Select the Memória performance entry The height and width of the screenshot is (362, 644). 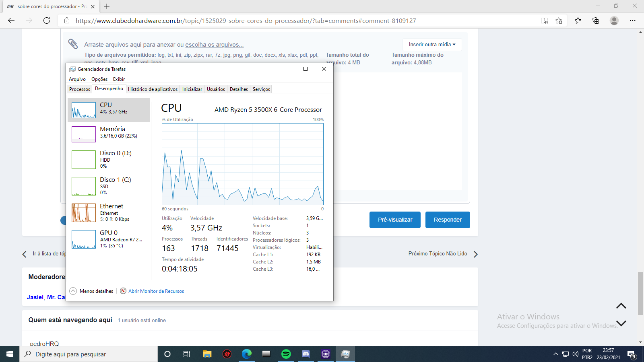109,134
